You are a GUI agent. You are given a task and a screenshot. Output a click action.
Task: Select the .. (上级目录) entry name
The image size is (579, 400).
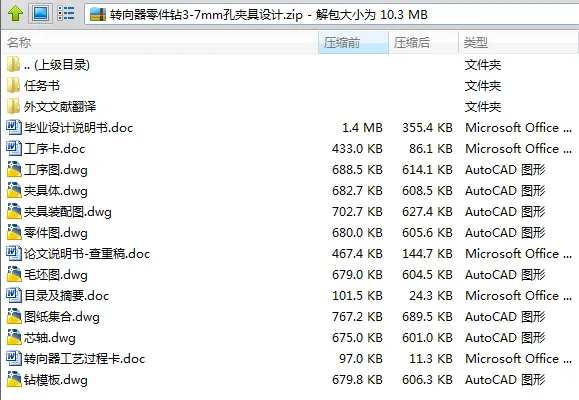point(57,65)
